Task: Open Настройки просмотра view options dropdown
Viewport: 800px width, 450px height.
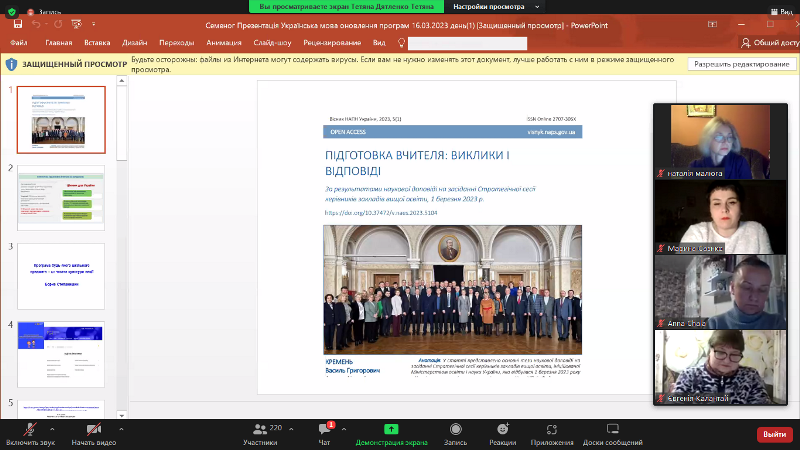Action: click(x=469, y=6)
